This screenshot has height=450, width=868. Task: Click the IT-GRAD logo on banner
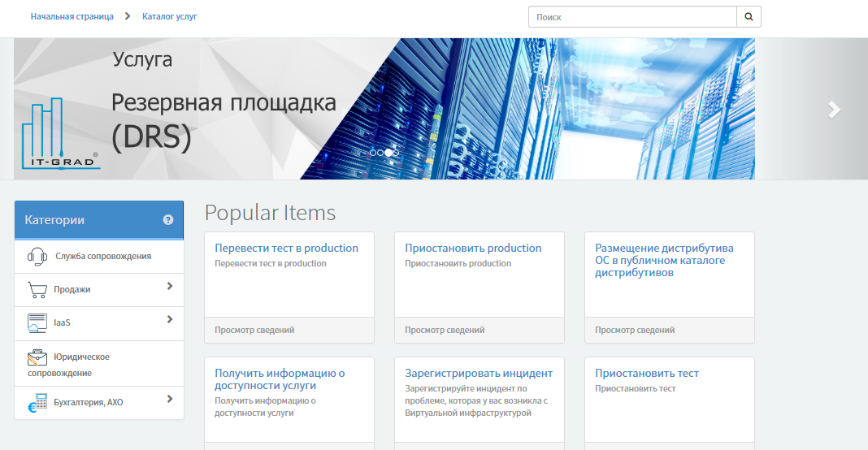pos(60,135)
